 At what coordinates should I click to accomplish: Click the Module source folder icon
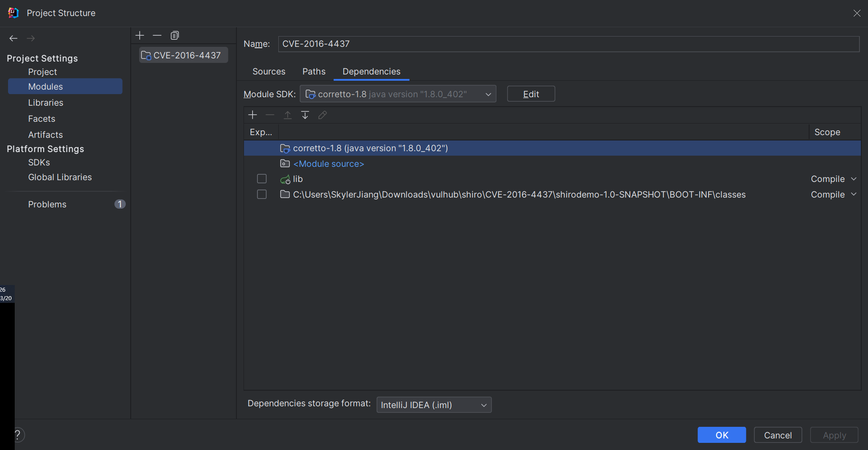point(285,164)
